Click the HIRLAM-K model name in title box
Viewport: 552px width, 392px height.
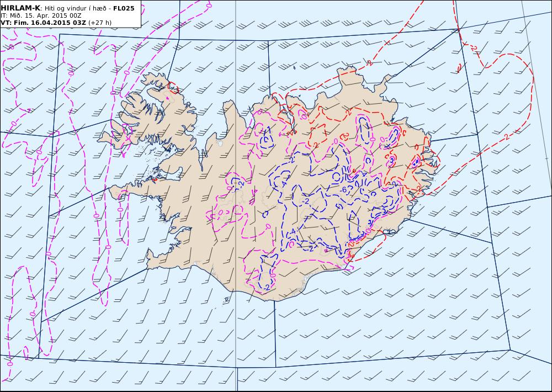(21, 8)
